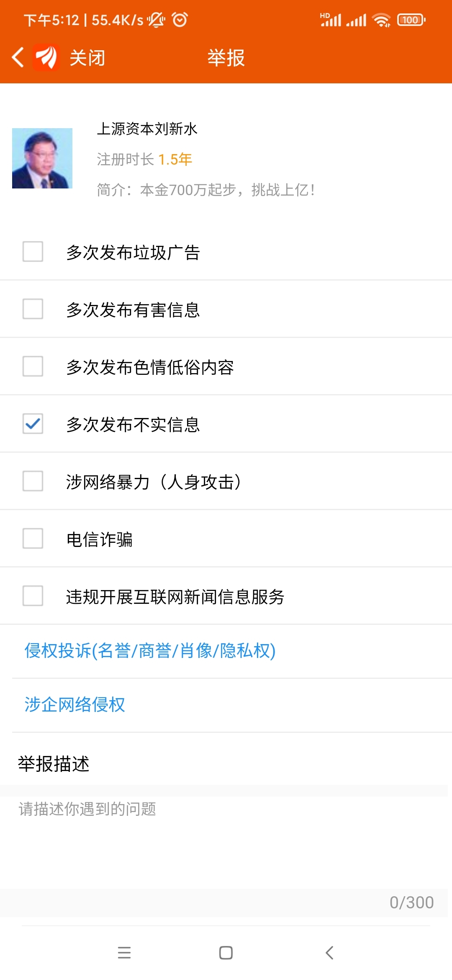Open 侵权投诉(名誉/商誉/肖像/隐私权) link
The width and height of the screenshot is (452, 980).
point(150,651)
